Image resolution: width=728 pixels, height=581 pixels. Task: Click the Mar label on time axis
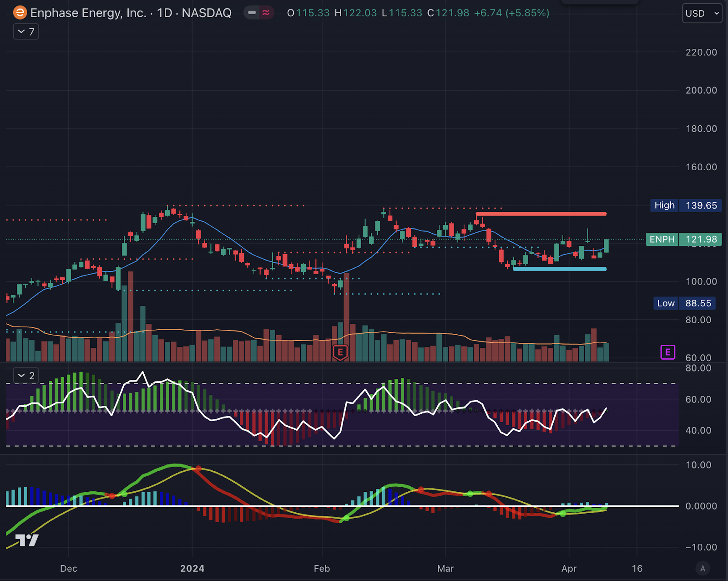(445, 568)
